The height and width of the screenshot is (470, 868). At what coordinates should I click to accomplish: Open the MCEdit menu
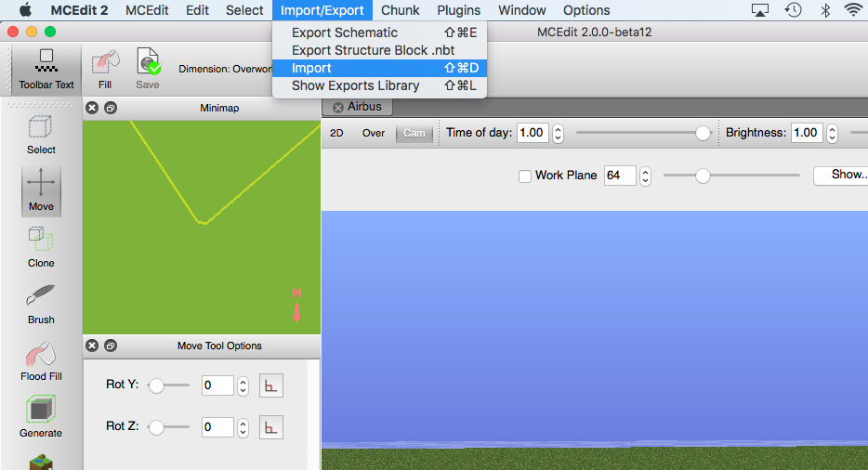coord(147,10)
